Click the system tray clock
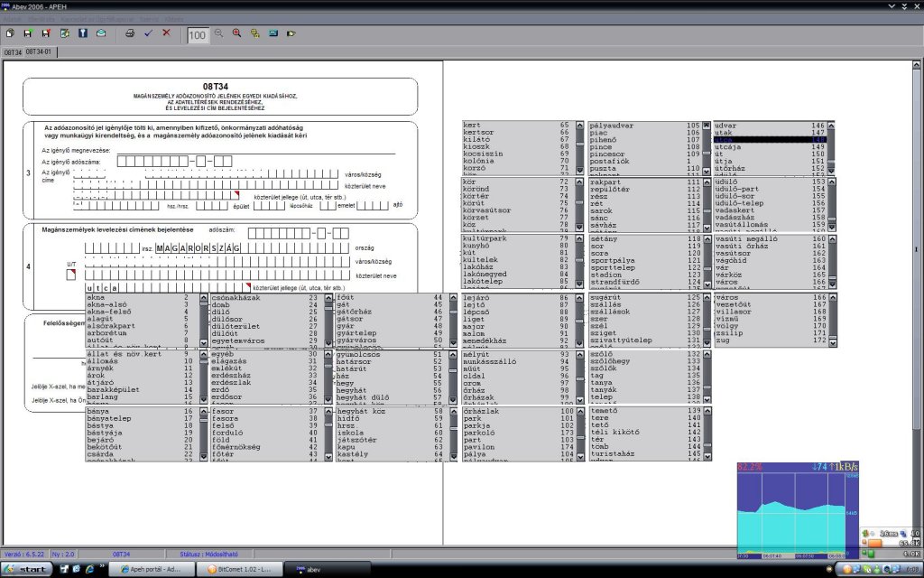 (913, 570)
